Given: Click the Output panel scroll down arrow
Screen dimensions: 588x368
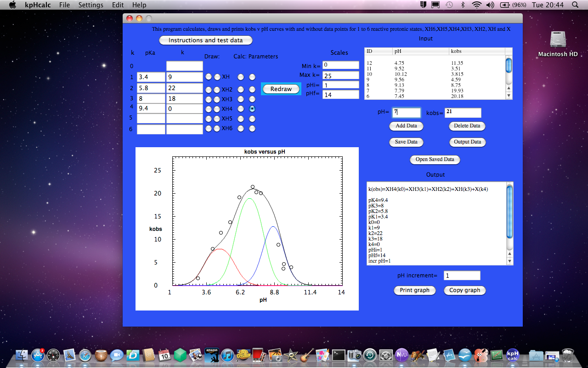Looking at the screenshot, I should pos(509,261).
